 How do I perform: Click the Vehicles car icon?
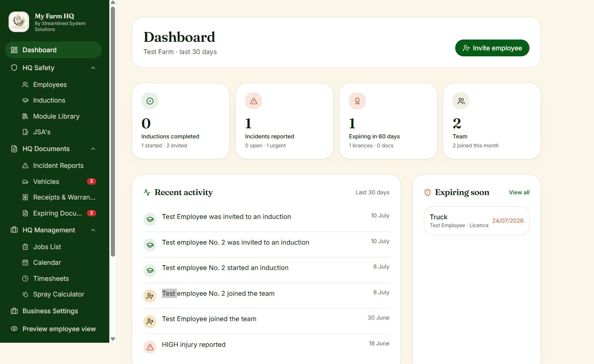[x=25, y=182]
